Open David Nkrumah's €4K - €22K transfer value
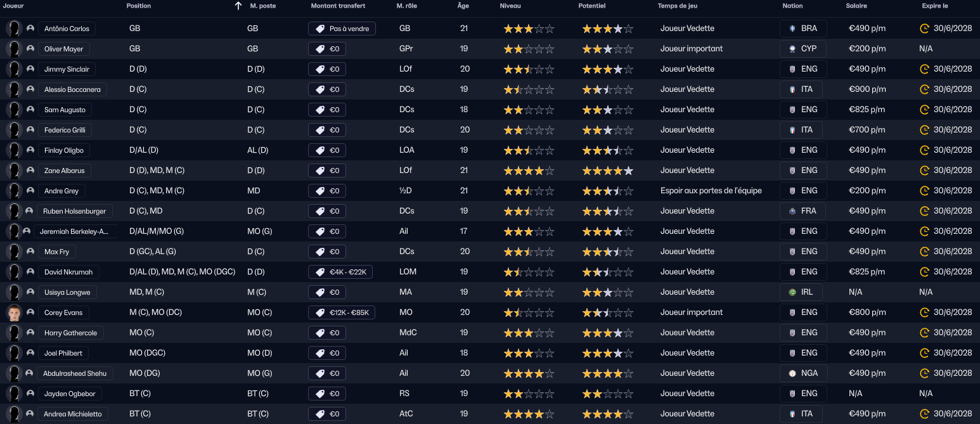 pyautogui.click(x=341, y=272)
